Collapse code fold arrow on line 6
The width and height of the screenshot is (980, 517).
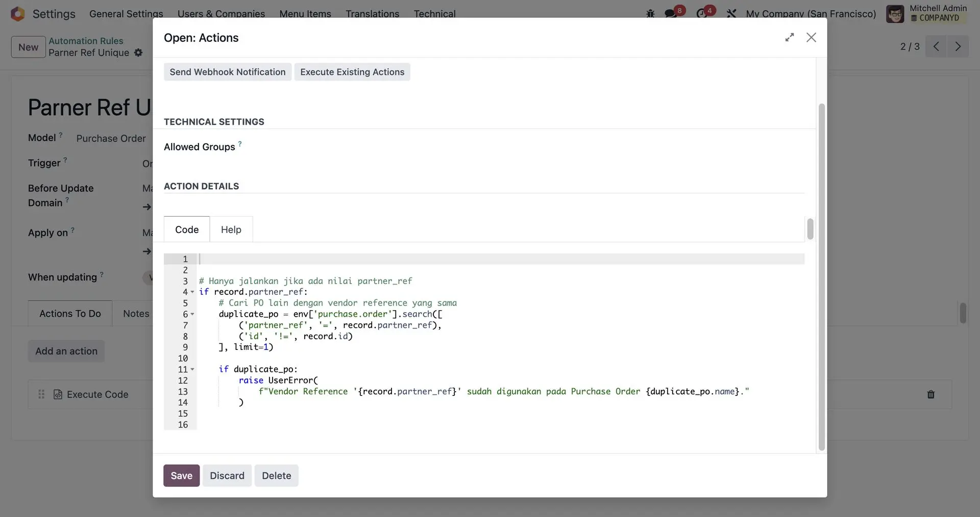(x=192, y=314)
